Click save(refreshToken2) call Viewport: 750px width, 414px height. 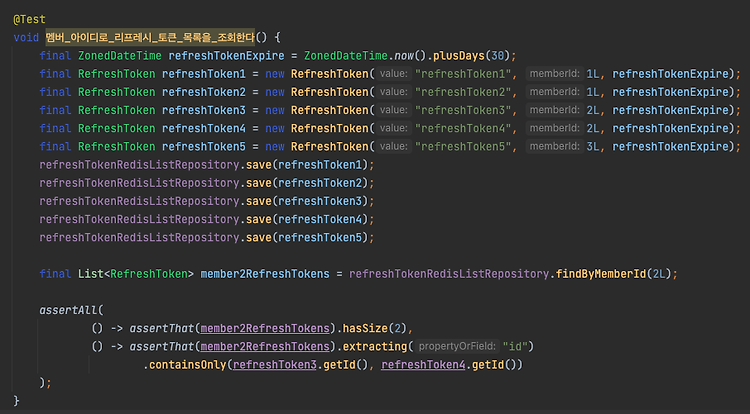[307, 183]
